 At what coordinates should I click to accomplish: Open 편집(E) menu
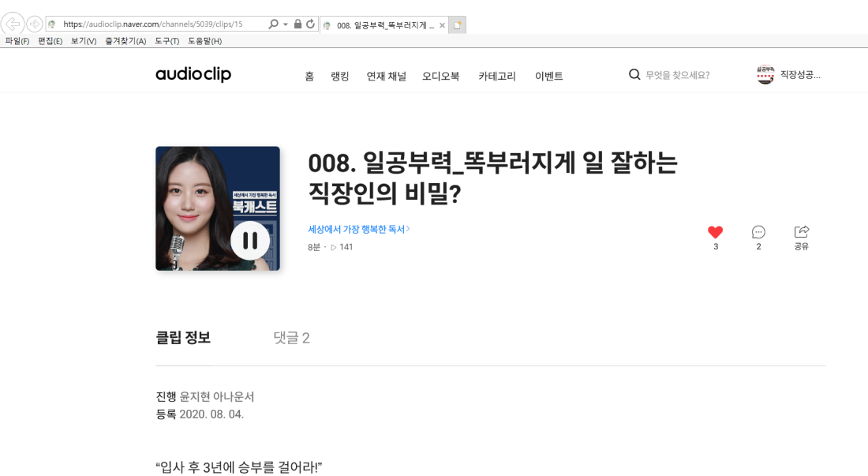pyautogui.click(x=50, y=41)
